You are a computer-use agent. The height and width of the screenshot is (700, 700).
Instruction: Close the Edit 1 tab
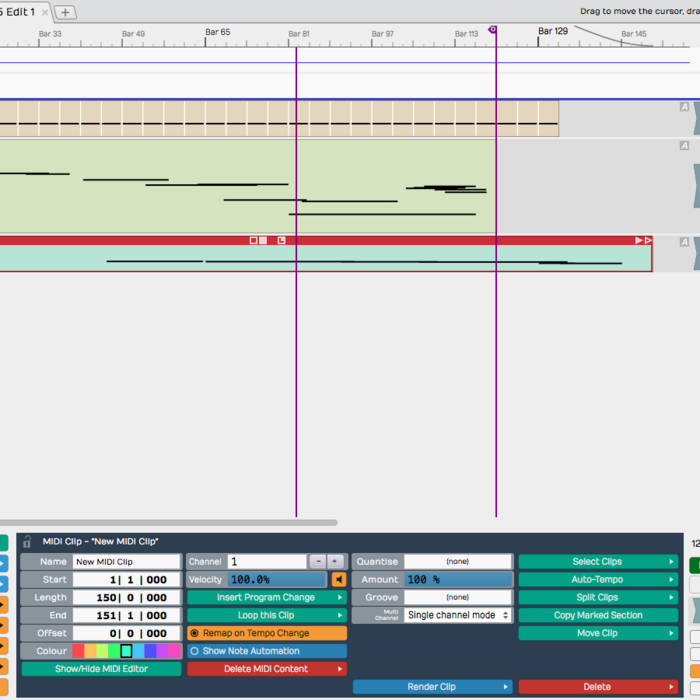click(x=45, y=12)
